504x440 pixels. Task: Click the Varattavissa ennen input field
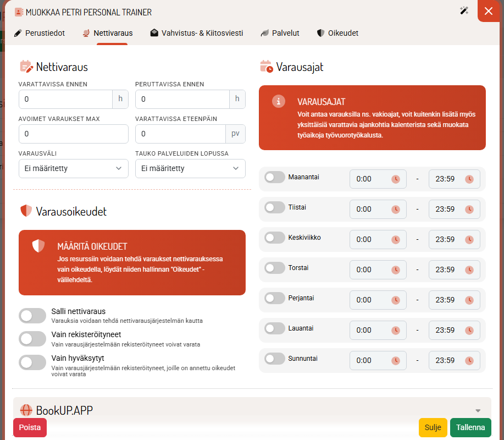[65, 99]
